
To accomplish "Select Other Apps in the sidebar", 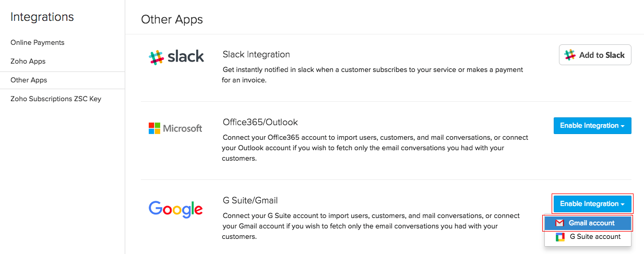I will pos(29,80).
